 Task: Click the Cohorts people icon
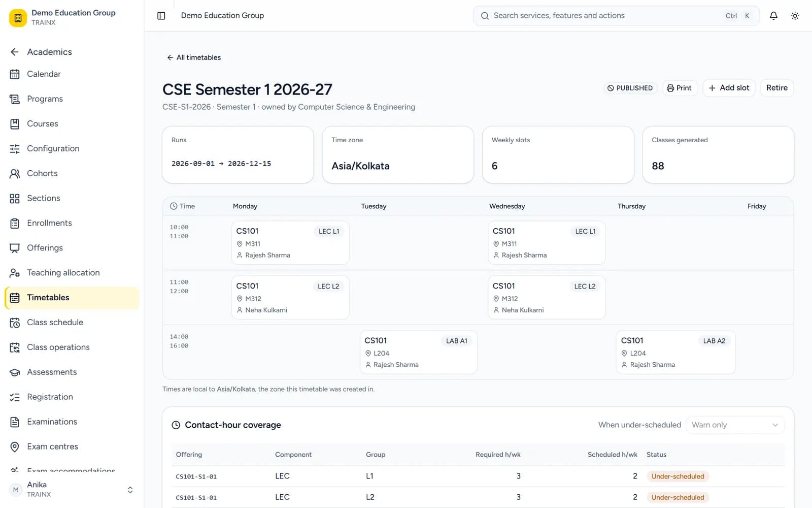(x=15, y=174)
